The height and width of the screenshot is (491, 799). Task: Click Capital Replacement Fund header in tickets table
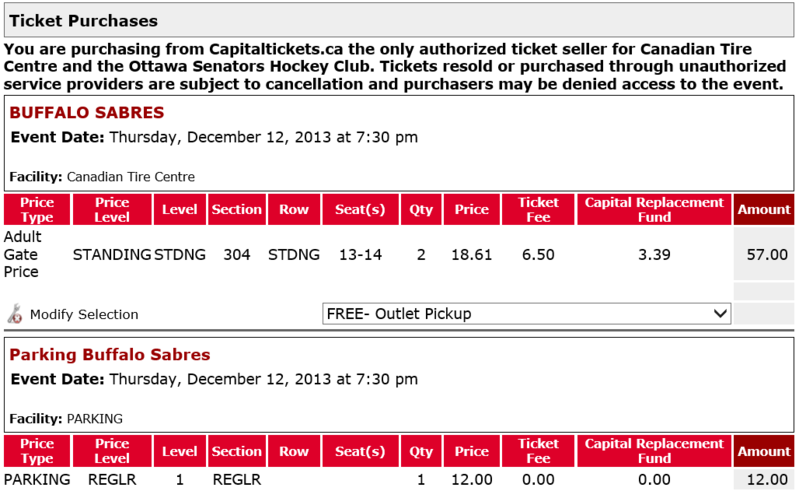[654, 210]
